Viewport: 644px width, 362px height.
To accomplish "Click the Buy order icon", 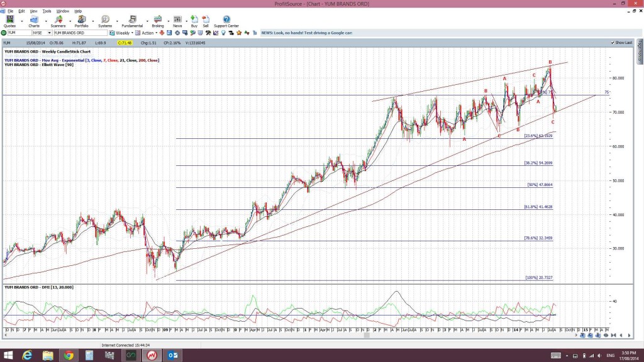I will 194,21.
